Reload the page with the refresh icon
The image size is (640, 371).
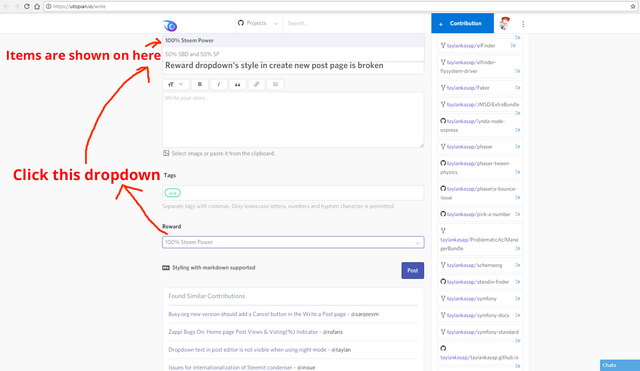click(27, 7)
